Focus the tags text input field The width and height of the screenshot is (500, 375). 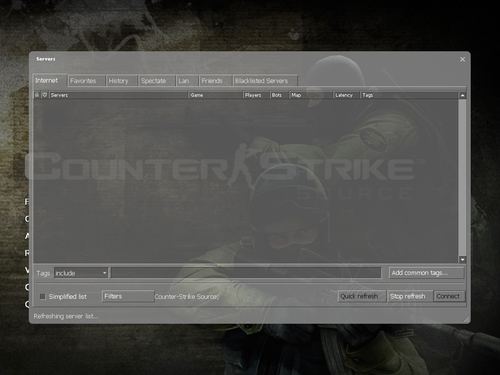[246, 273]
